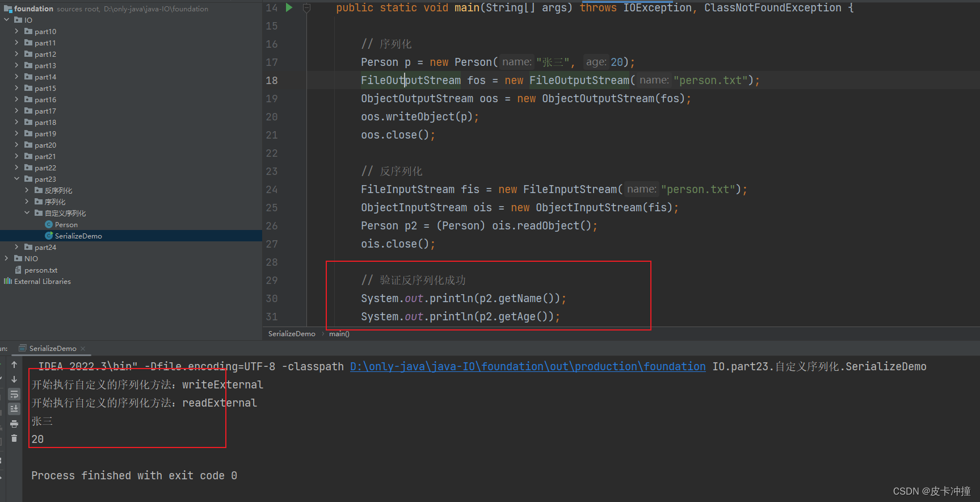980x502 pixels.
Task: Click the FileOutputStream type on line 18
Action: pos(411,81)
